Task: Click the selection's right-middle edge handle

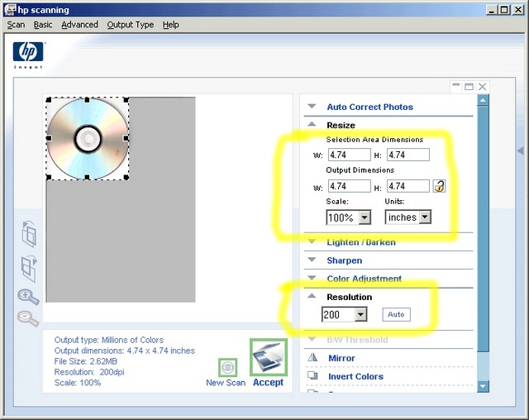Action: tap(126, 138)
